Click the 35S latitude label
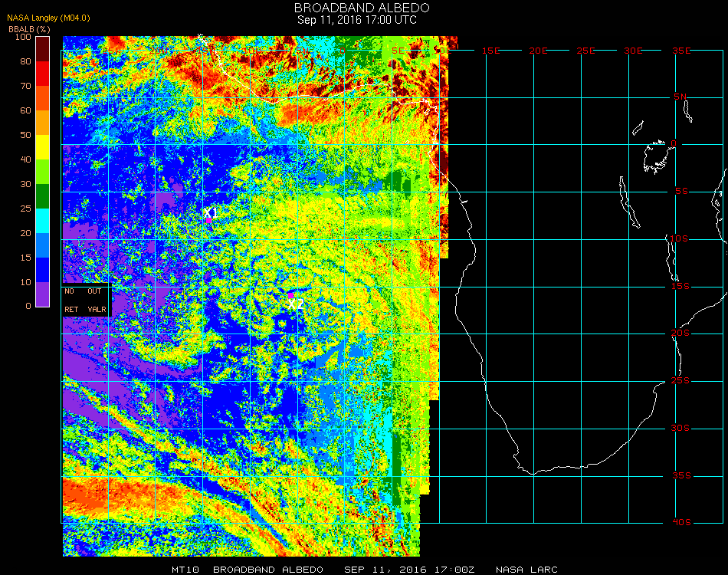The width and height of the screenshot is (728, 575). coord(681,475)
